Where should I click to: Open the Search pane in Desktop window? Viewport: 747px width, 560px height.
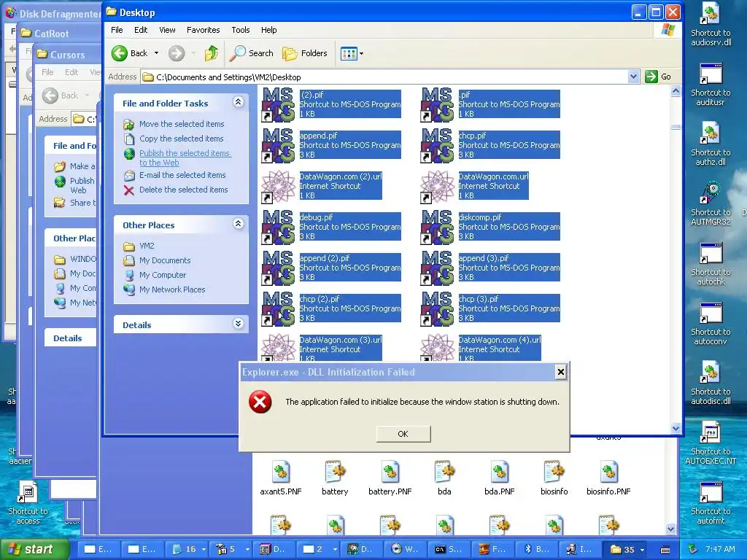coord(251,53)
